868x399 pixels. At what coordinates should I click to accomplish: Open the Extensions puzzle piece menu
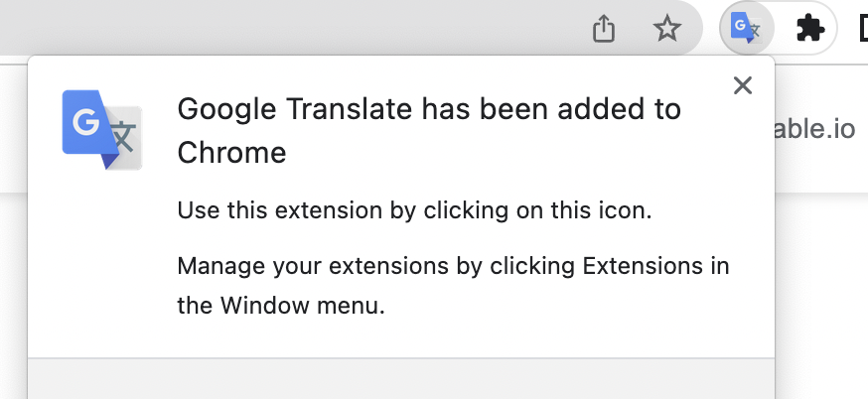coord(810,29)
